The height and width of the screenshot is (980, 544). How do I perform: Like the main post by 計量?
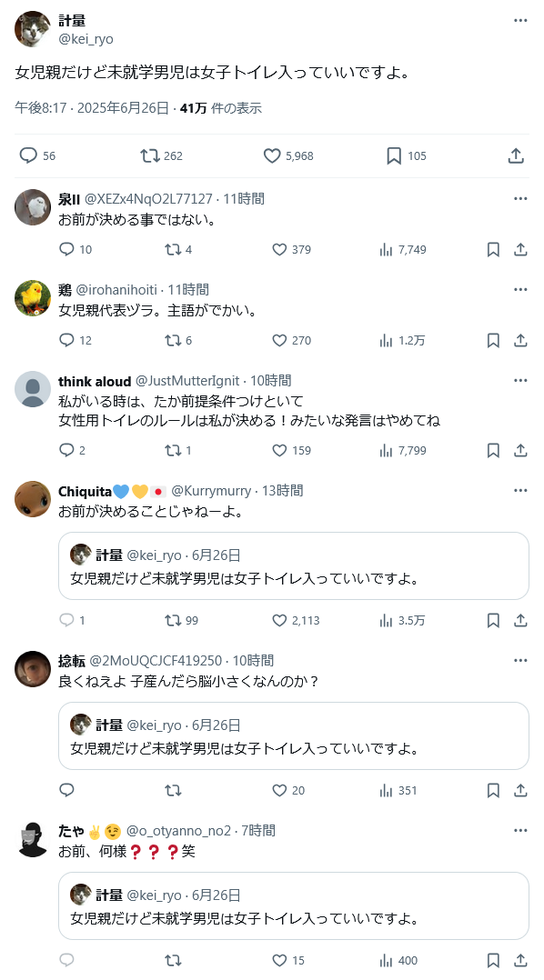(x=288, y=155)
